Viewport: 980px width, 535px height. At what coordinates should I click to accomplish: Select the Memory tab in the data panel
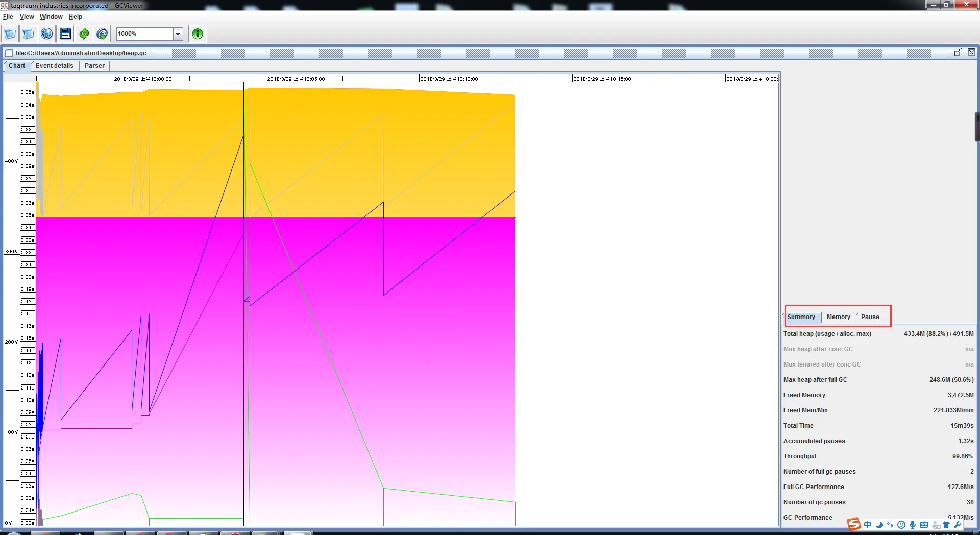point(838,317)
